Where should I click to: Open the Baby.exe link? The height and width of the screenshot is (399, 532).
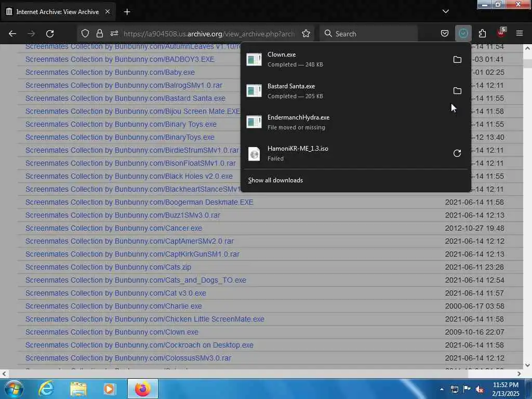(x=110, y=72)
